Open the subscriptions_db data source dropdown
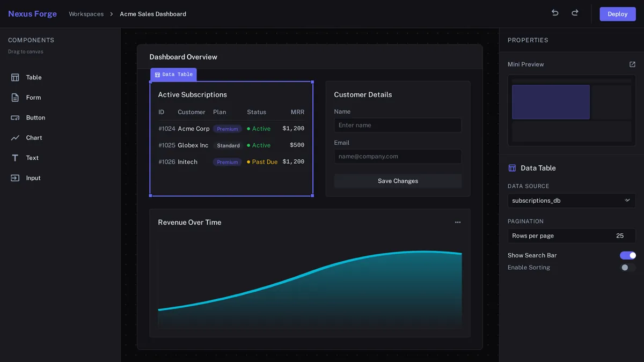 (x=572, y=201)
